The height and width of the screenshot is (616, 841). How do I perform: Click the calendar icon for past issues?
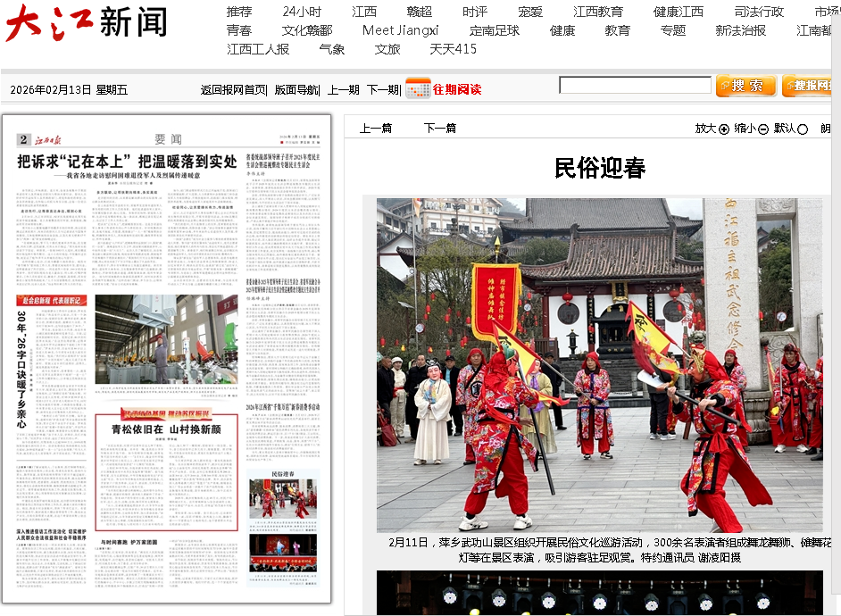pyautogui.click(x=418, y=88)
